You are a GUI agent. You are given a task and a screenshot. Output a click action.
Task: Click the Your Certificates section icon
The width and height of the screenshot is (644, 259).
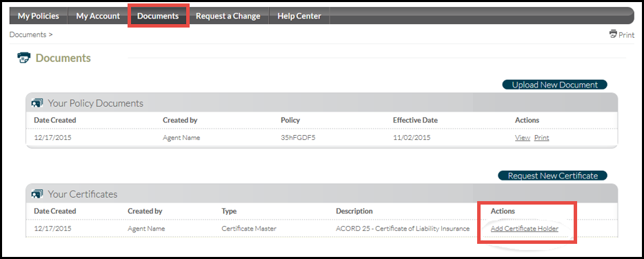click(37, 194)
